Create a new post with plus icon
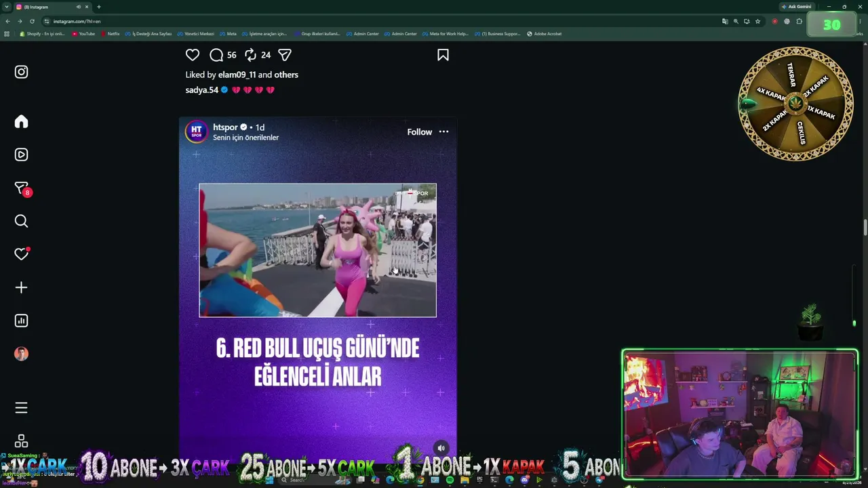 [21, 287]
